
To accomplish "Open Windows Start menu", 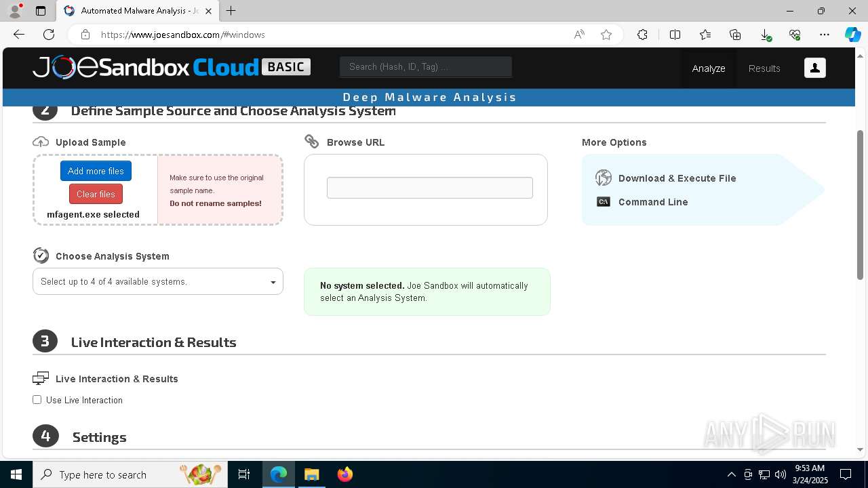I will (x=16, y=474).
